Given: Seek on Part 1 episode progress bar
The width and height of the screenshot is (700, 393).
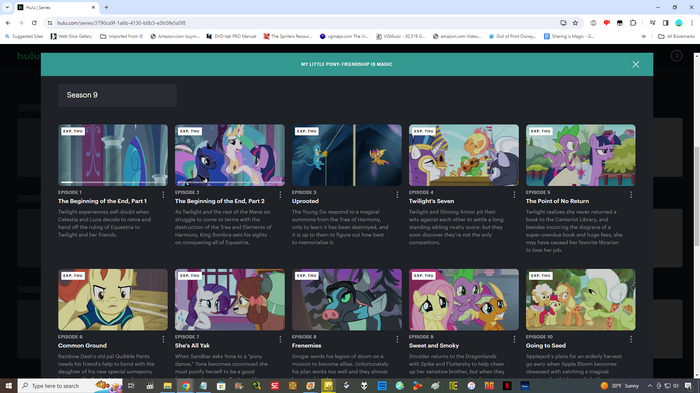Looking at the screenshot, I should [x=113, y=182].
